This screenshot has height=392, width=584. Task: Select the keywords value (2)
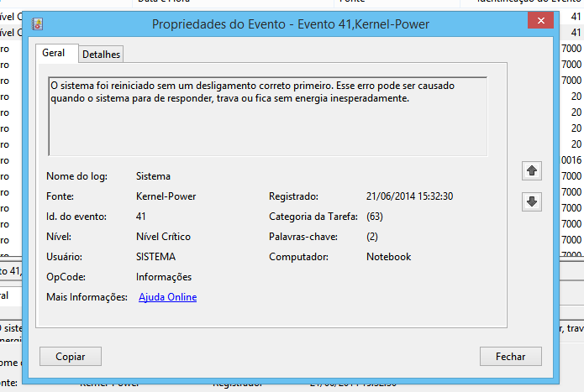click(372, 237)
